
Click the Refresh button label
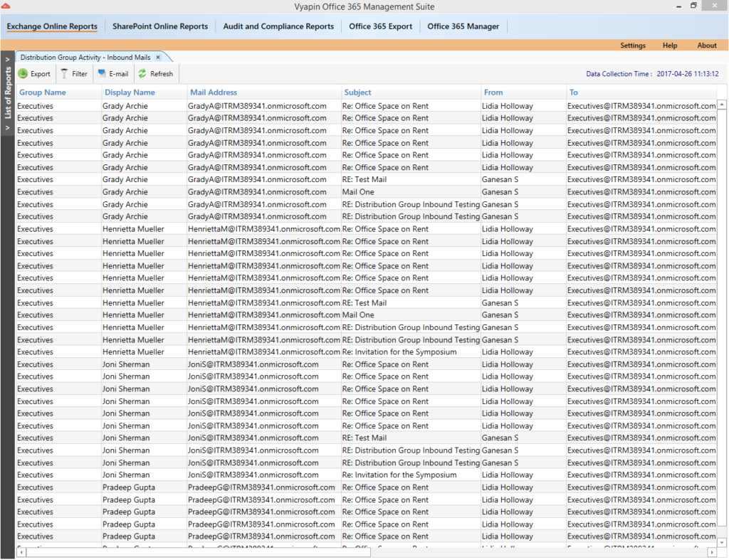pyautogui.click(x=162, y=73)
